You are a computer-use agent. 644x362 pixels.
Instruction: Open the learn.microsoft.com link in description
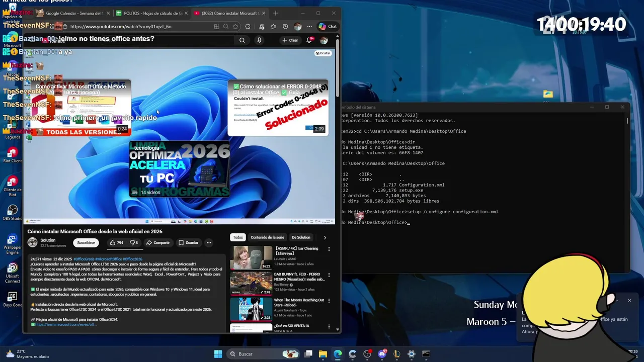pyautogui.click(x=65, y=324)
